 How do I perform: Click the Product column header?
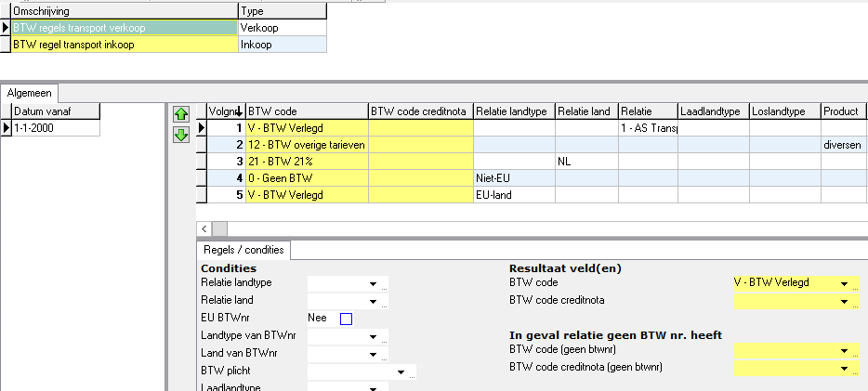click(x=844, y=111)
